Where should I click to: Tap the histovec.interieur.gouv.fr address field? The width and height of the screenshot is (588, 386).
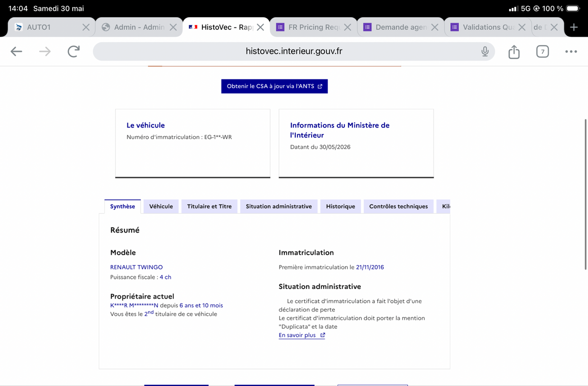[294, 51]
